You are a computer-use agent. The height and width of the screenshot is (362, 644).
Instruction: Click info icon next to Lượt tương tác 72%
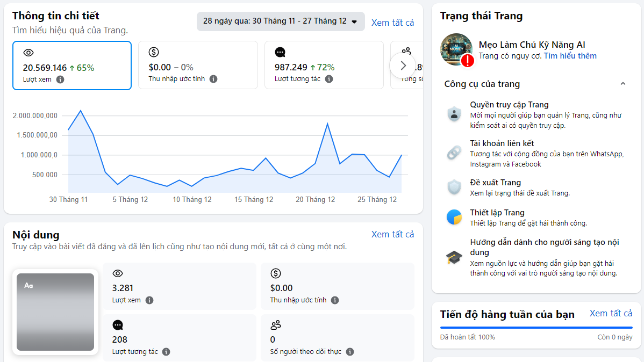tap(329, 79)
